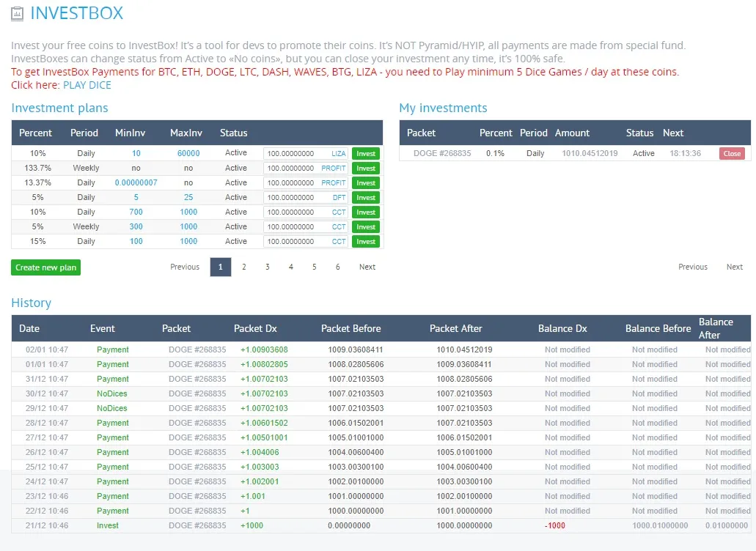Select DOGE #268835 packet in My investments

click(x=442, y=153)
